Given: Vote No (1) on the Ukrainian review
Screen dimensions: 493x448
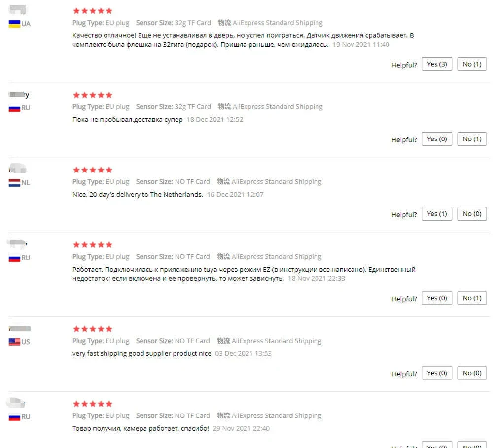Looking at the screenshot, I should point(472,64).
